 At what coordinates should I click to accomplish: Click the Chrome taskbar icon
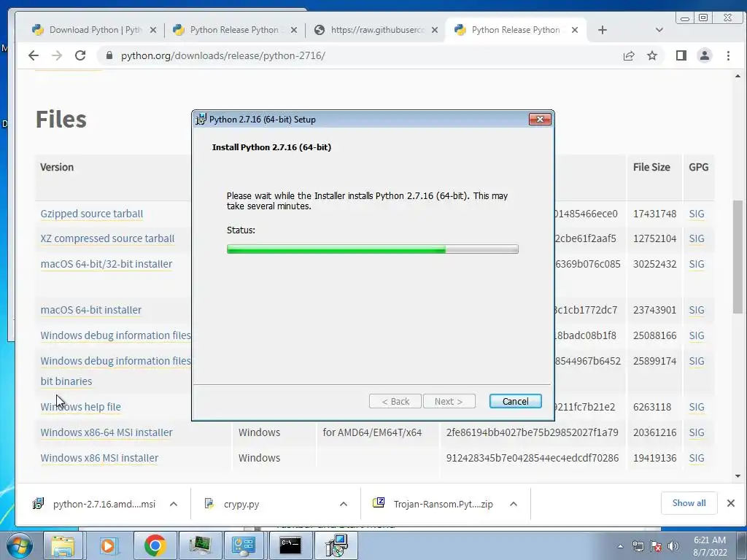pos(155,545)
